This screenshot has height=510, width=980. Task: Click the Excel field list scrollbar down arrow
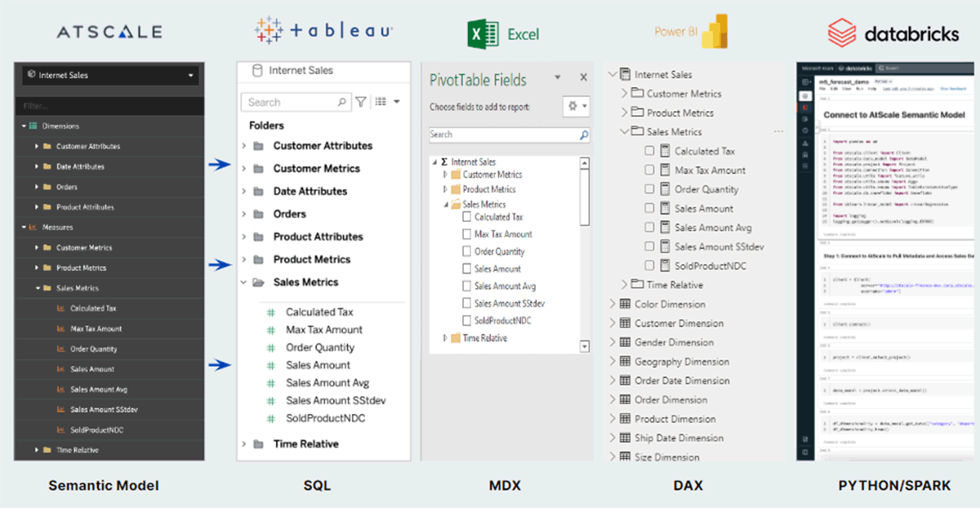pyautogui.click(x=584, y=346)
